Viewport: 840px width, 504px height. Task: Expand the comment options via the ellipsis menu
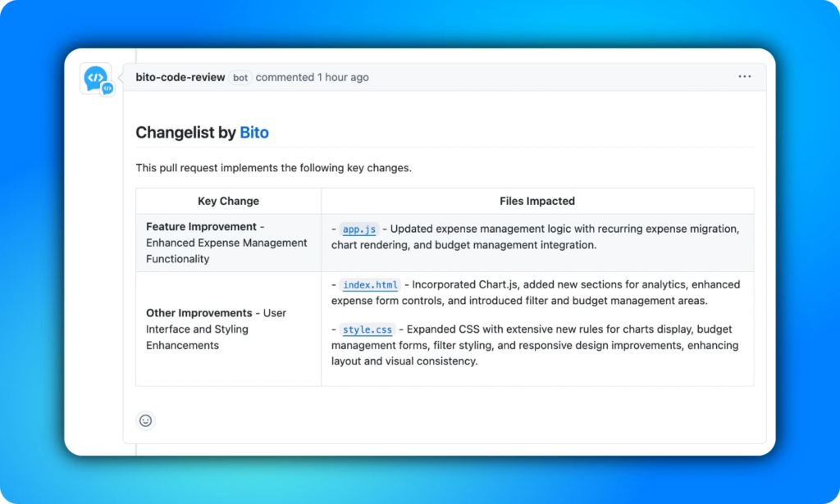(744, 76)
